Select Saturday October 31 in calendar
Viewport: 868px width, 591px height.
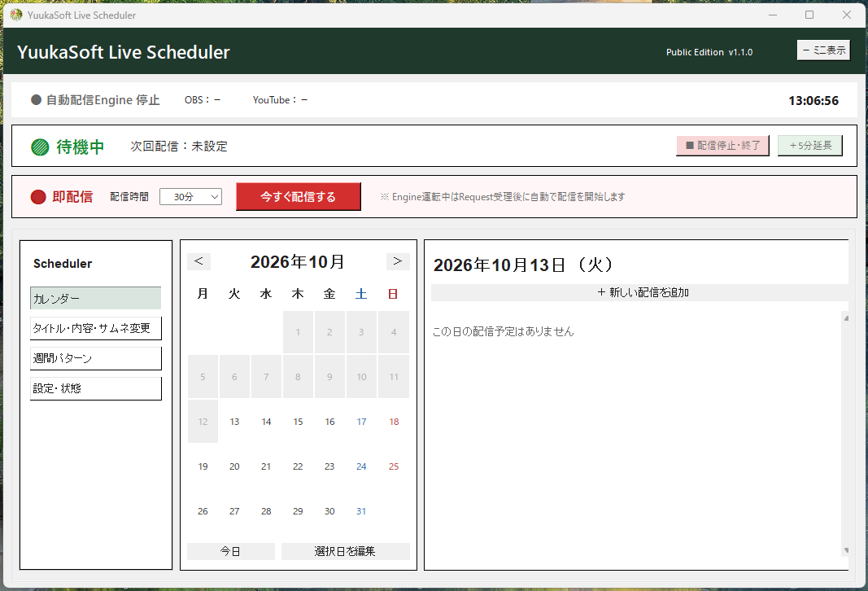[x=361, y=511]
